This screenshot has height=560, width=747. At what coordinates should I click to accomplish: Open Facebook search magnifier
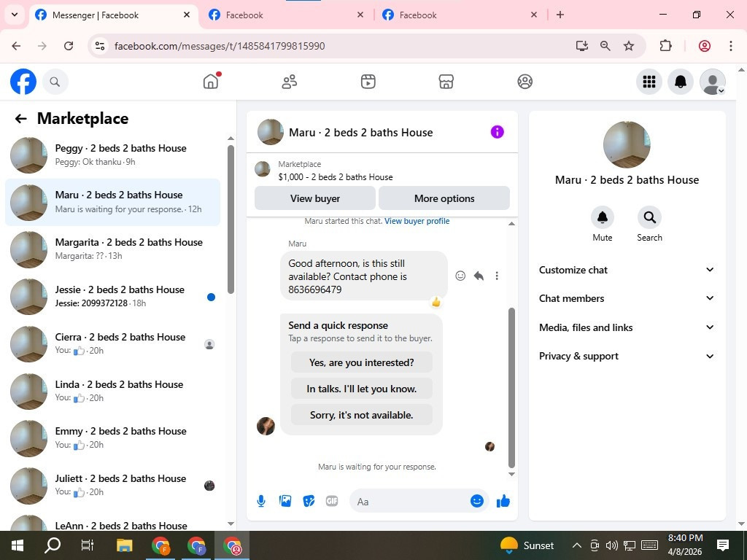[x=55, y=82]
